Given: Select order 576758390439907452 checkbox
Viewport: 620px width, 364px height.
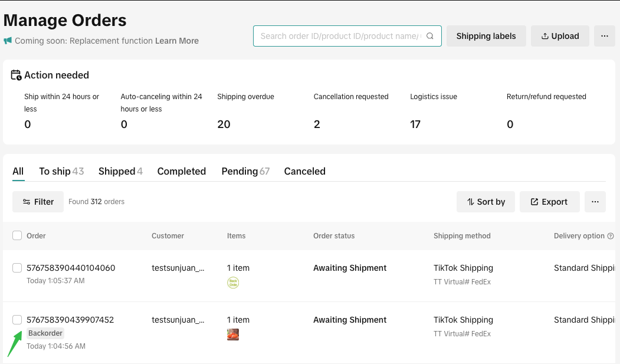Looking at the screenshot, I should pos(17,320).
